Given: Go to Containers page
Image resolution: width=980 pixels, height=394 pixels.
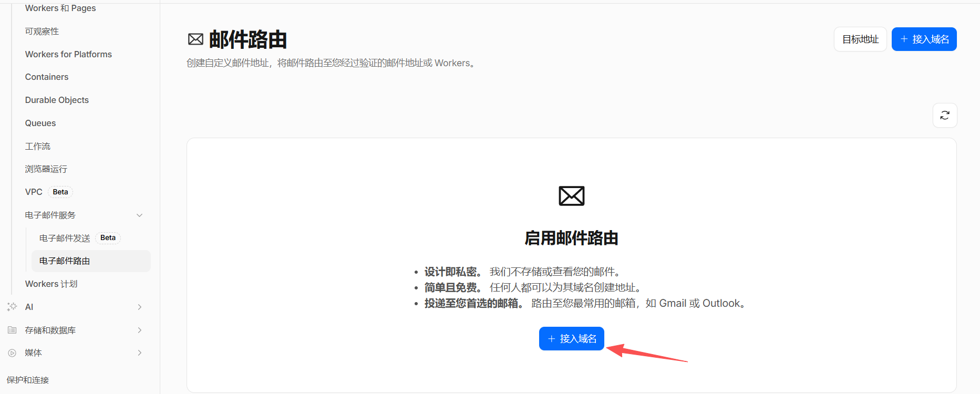Looking at the screenshot, I should pyautogui.click(x=47, y=77).
